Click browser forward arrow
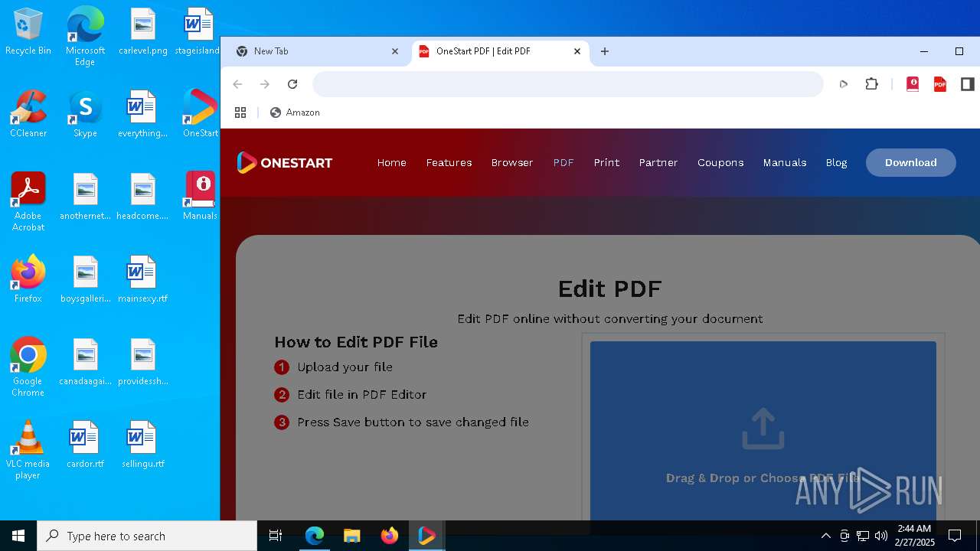Screen dimensions: 980x551 tap(265, 84)
